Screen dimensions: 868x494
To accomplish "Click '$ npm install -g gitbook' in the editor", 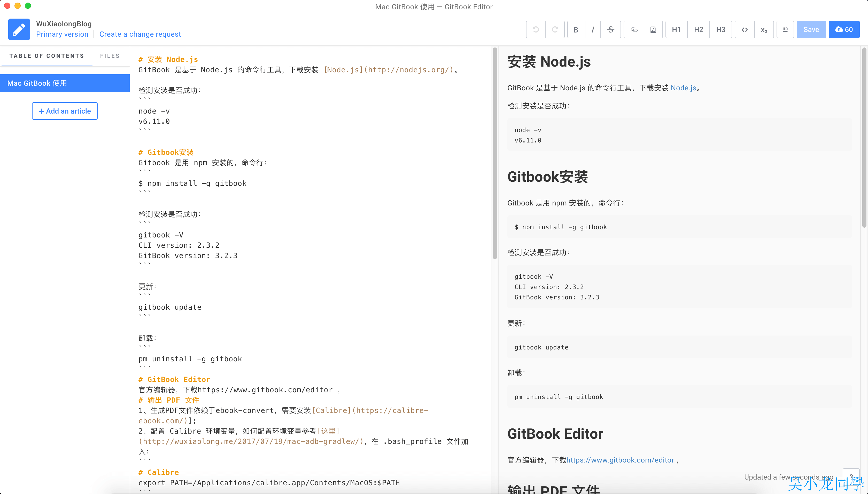I will coord(192,183).
